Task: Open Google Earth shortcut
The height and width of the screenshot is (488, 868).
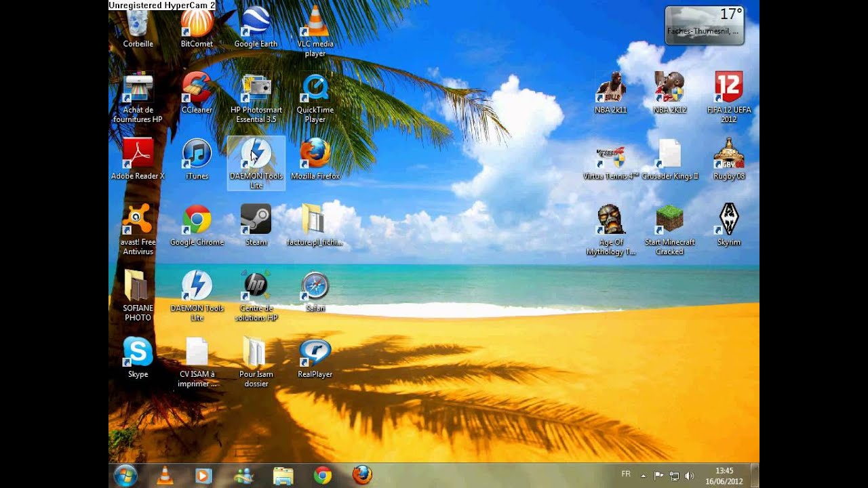Action: click(x=256, y=27)
